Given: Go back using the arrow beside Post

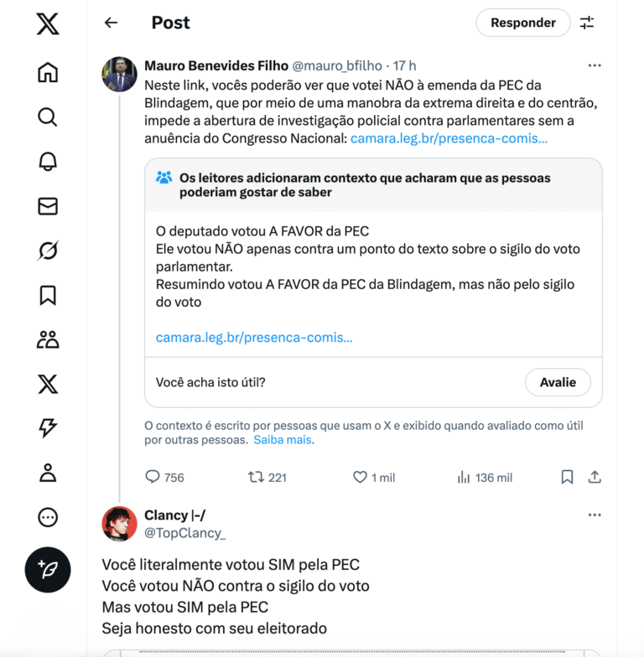Looking at the screenshot, I should click(x=111, y=23).
